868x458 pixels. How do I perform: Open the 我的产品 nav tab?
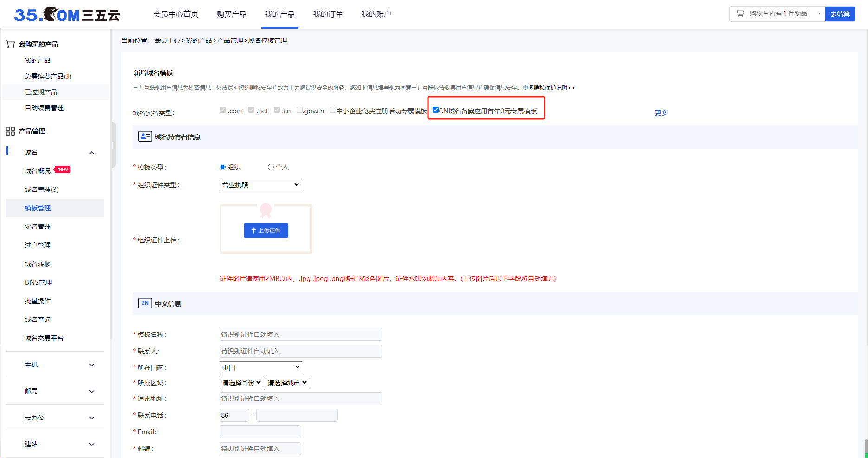[280, 14]
